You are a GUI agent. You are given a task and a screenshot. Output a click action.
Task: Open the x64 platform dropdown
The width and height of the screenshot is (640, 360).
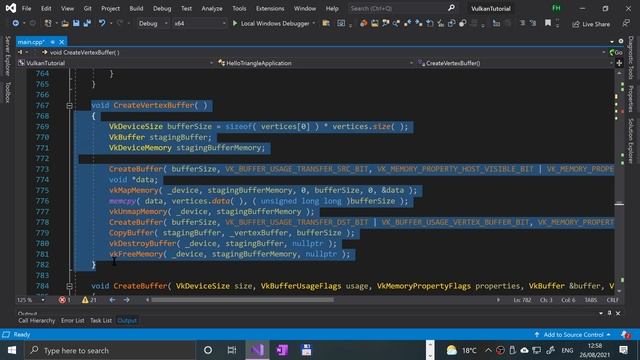click(x=200, y=24)
